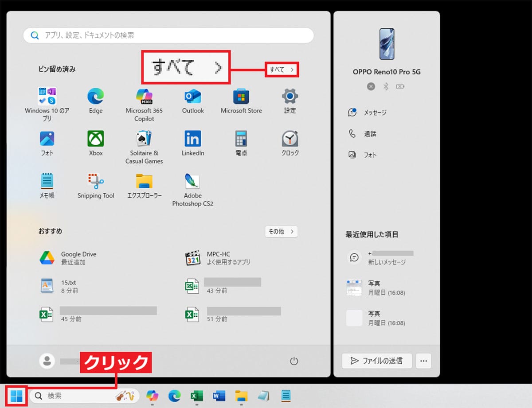Screen dimensions: 532x408
Task: Launch Snipping Tool
Action: [96, 181]
